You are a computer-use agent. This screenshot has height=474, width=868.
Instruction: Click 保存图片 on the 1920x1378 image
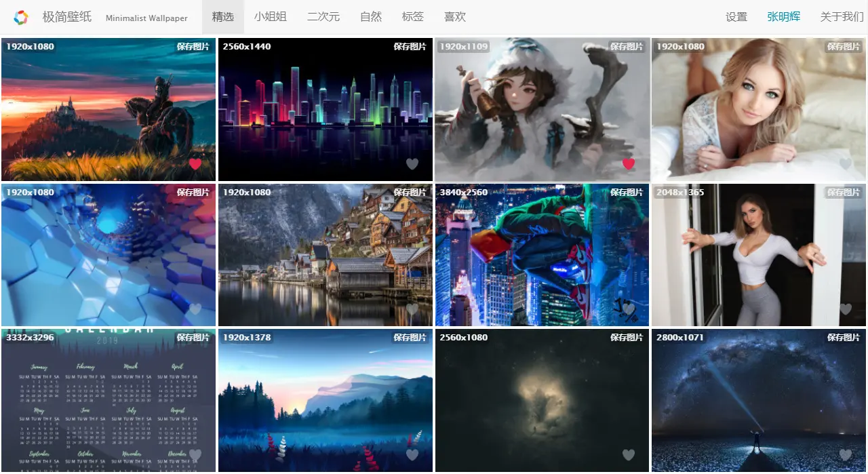click(410, 338)
